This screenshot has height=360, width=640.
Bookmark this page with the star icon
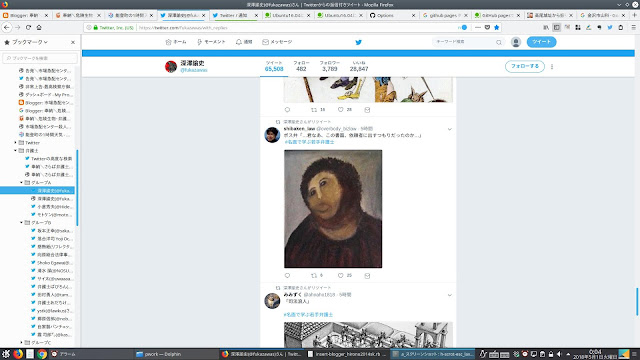pos(496,27)
